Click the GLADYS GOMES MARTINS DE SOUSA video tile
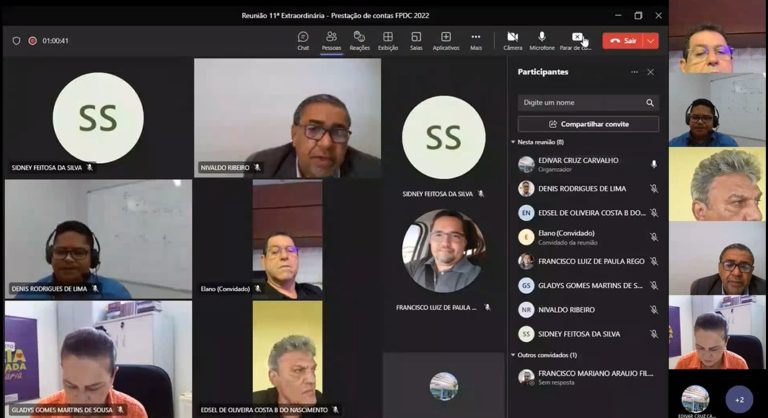 (98, 359)
